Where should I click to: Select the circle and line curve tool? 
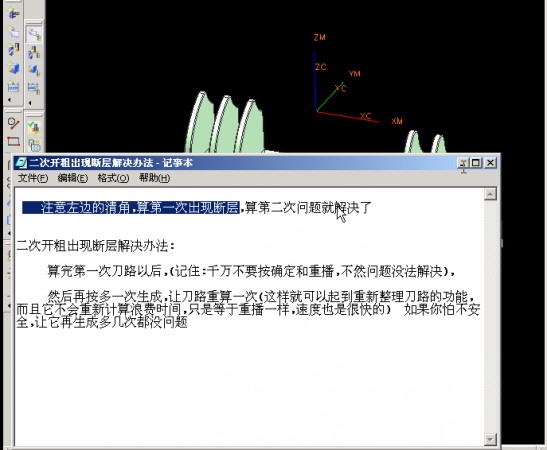(13, 123)
